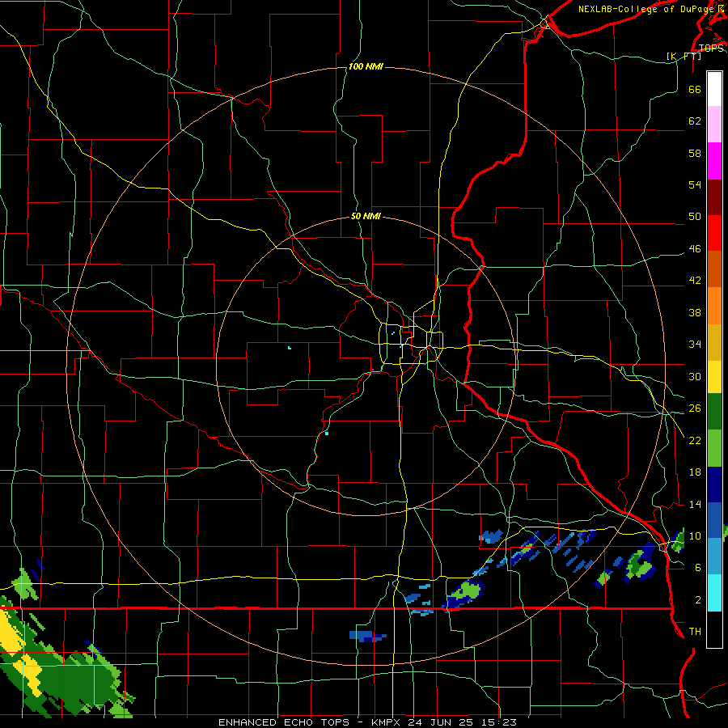Select the 34 scale value
This screenshot has height=728, width=728.
(695, 344)
